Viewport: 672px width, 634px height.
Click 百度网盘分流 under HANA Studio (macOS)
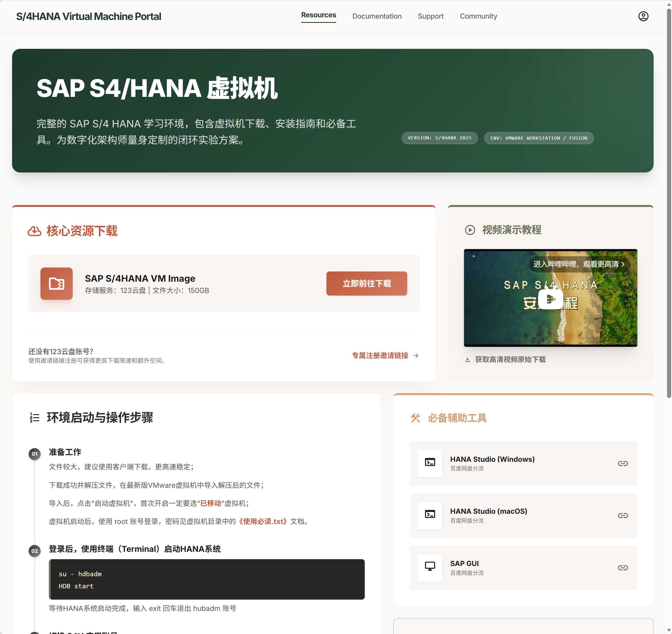467,521
